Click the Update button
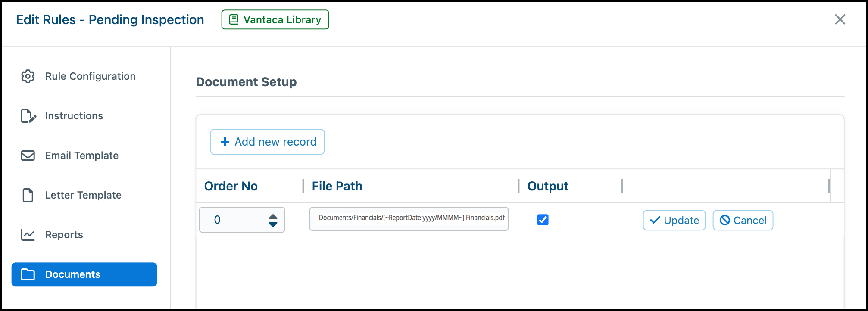Image resolution: width=868 pixels, height=311 pixels. pyautogui.click(x=674, y=220)
